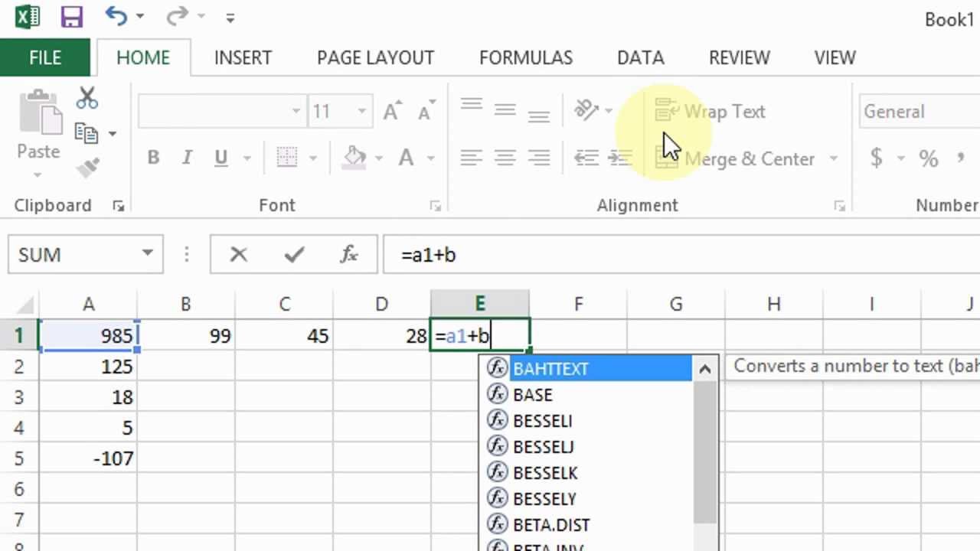Increase font size with the large A

[x=392, y=112]
